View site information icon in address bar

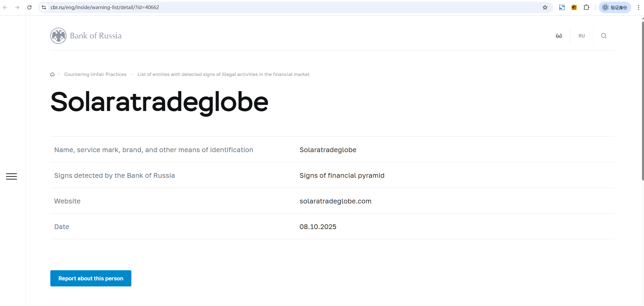44,7
